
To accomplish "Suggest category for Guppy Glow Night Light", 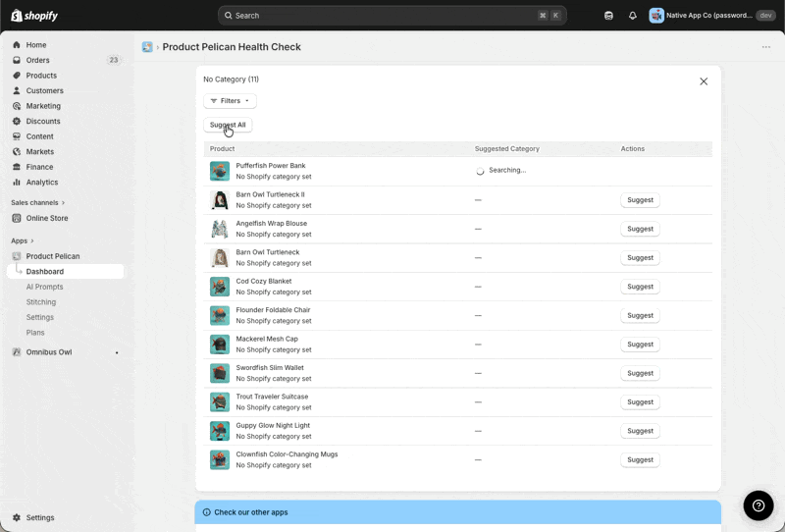I will click(641, 431).
